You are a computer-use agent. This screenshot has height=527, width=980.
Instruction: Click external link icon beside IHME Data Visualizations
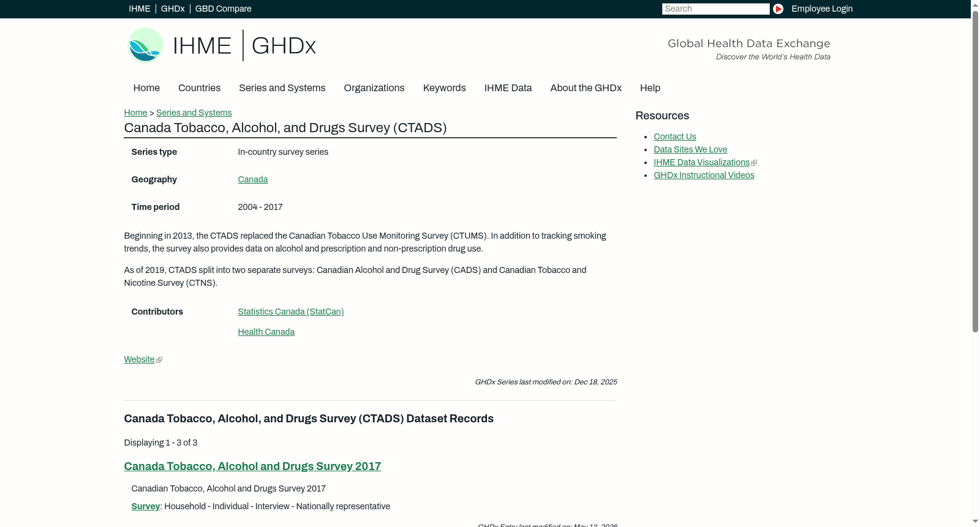coord(754,163)
